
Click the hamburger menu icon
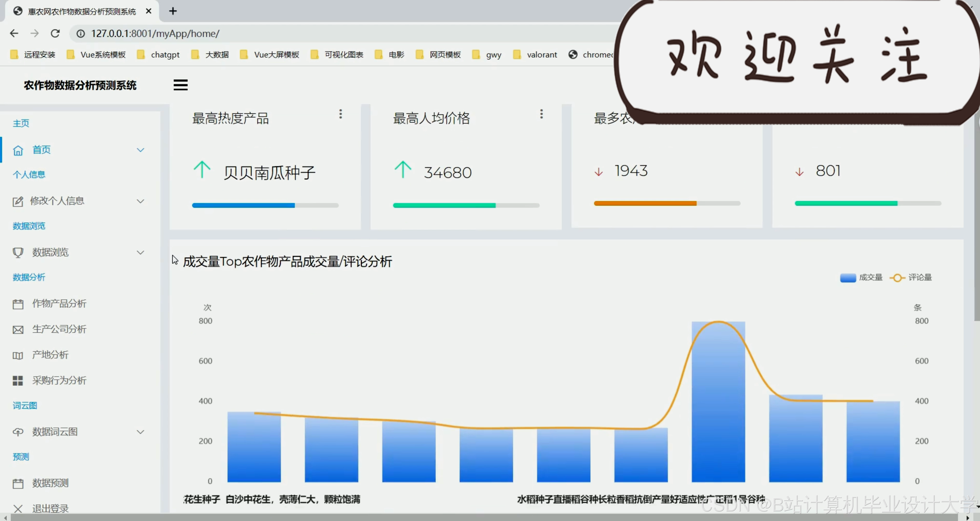point(180,85)
